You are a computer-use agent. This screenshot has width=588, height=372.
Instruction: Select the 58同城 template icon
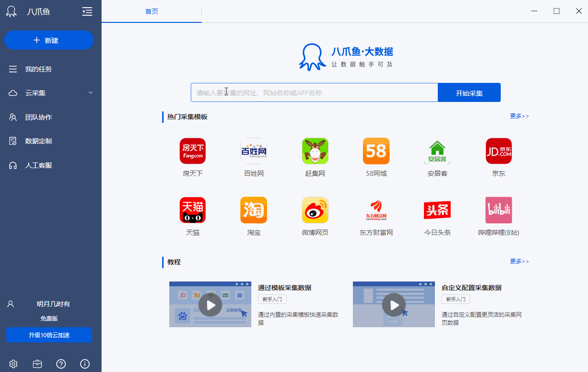click(x=376, y=151)
